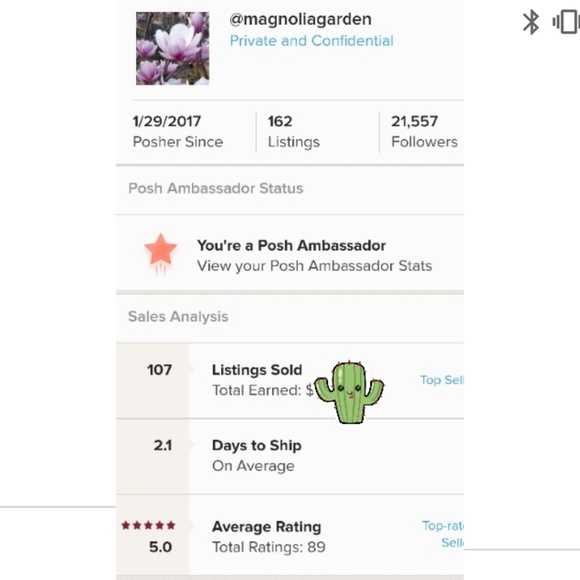Select the Posher Since 1/29/2017 stat
This screenshot has width=580, height=580.
178,132
